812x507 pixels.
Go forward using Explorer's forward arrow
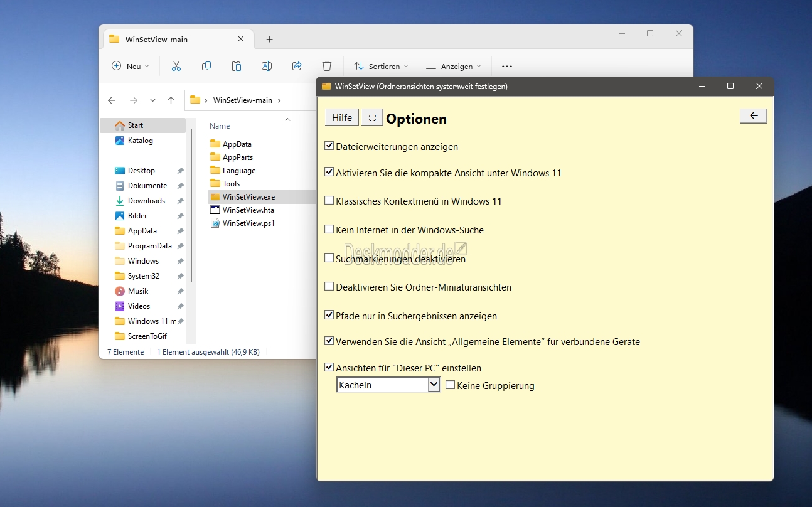click(133, 100)
